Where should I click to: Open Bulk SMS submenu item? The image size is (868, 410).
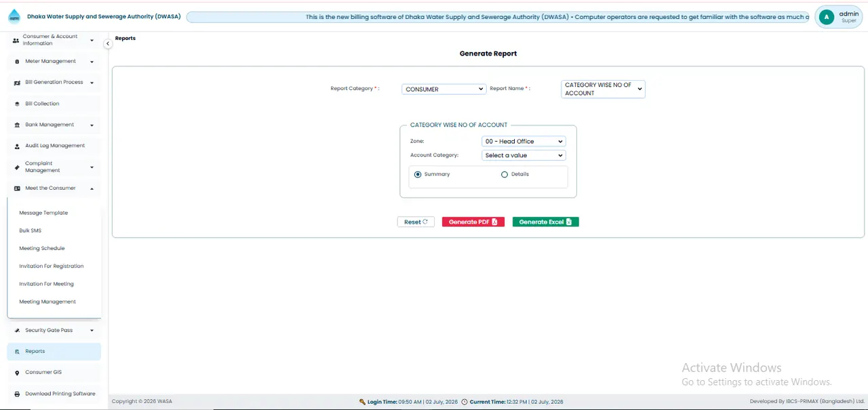tap(31, 230)
